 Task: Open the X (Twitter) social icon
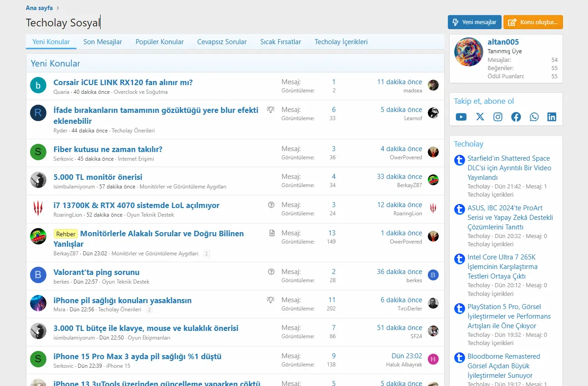pos(480,117)
